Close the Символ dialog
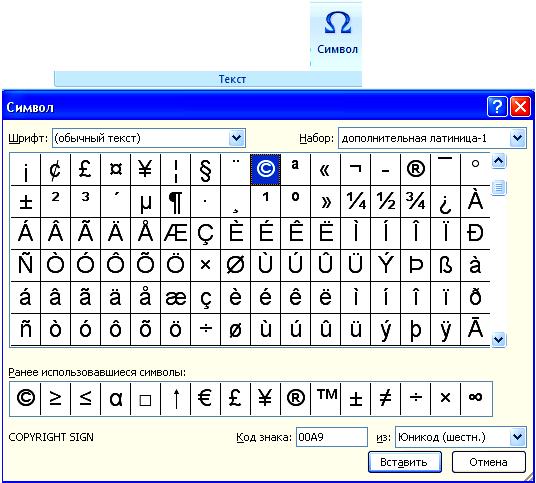 [520, 107]
